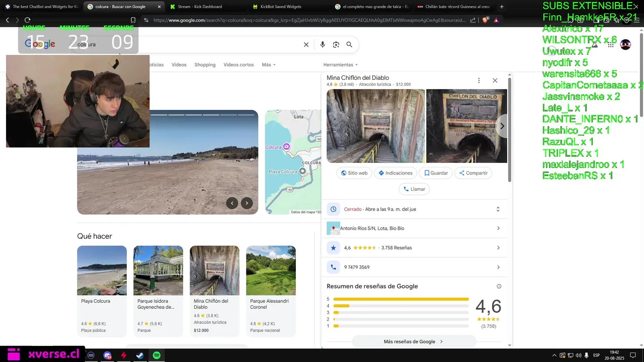Open the Brave Shields lion icon
Screen dimensions: 644x362
point(486,20)
